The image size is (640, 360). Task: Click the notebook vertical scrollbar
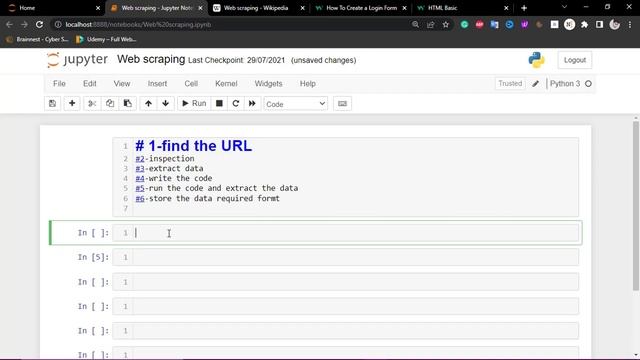point(636,206)
